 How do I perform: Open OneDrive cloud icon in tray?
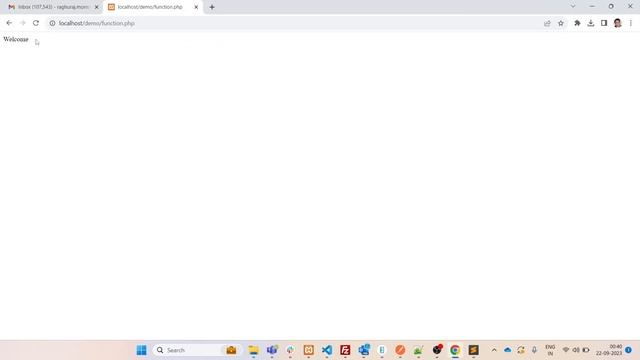507,350
